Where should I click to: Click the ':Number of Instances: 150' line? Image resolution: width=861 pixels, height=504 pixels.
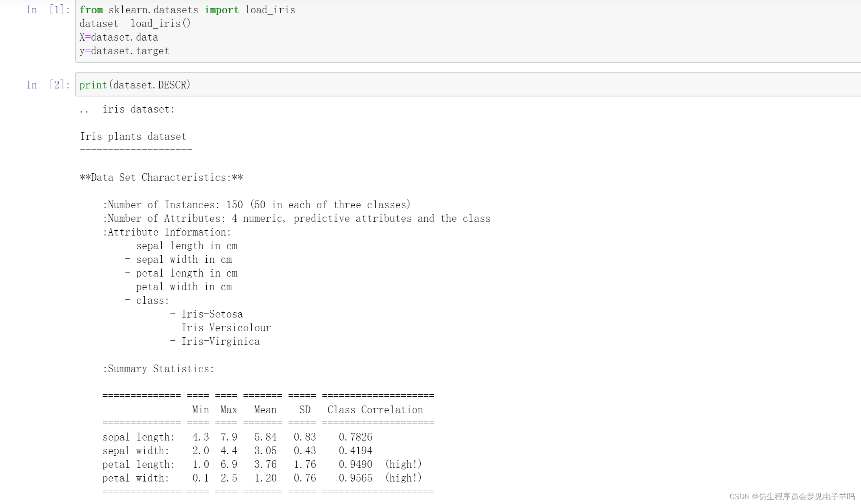coord(257,205)
